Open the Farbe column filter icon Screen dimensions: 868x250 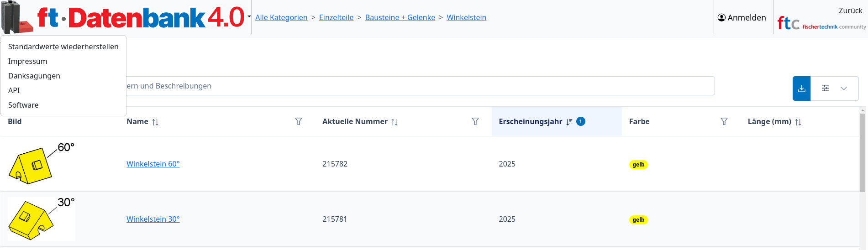tap(724, 121)
